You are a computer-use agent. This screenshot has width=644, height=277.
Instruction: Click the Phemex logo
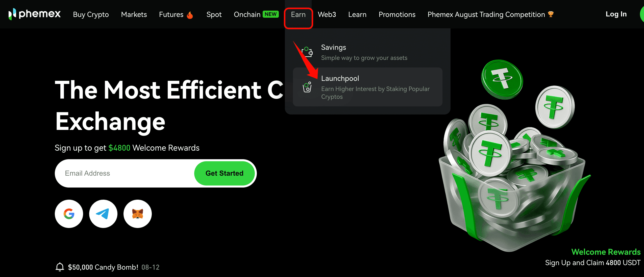pos(35,14)
